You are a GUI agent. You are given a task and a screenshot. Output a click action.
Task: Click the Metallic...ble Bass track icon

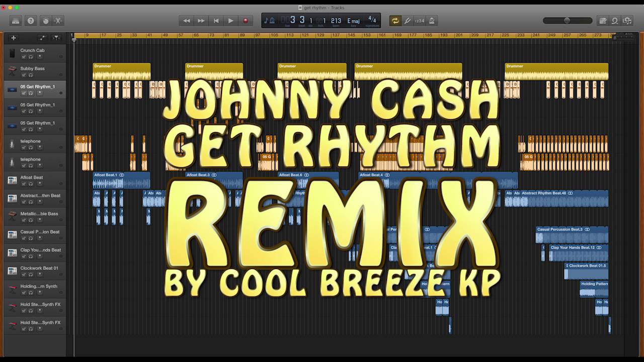(12, 217)
